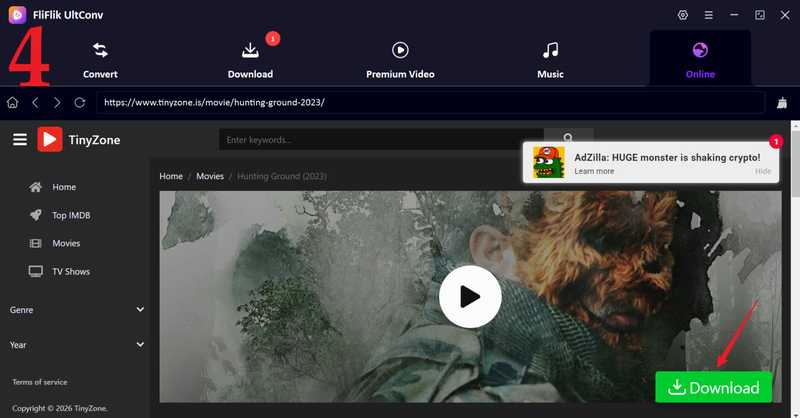Click the TV Shows monitor icon

pos(36,272)
